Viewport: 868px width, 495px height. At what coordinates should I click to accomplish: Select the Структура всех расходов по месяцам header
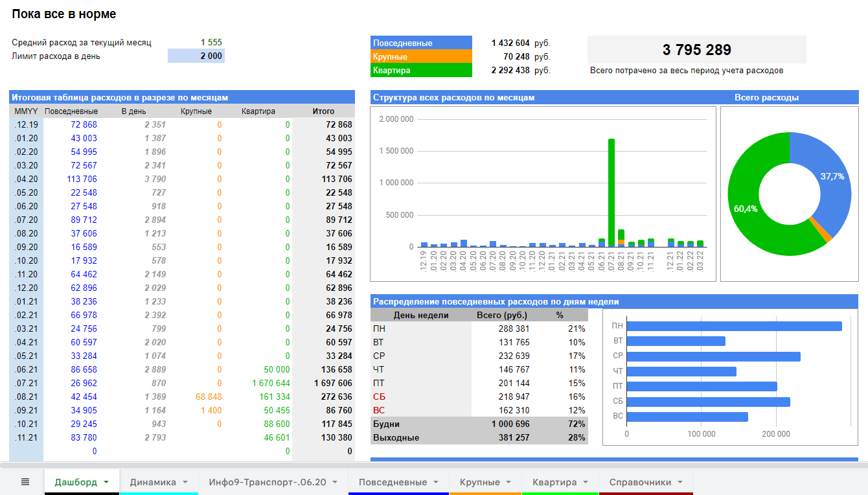[453, 97]
